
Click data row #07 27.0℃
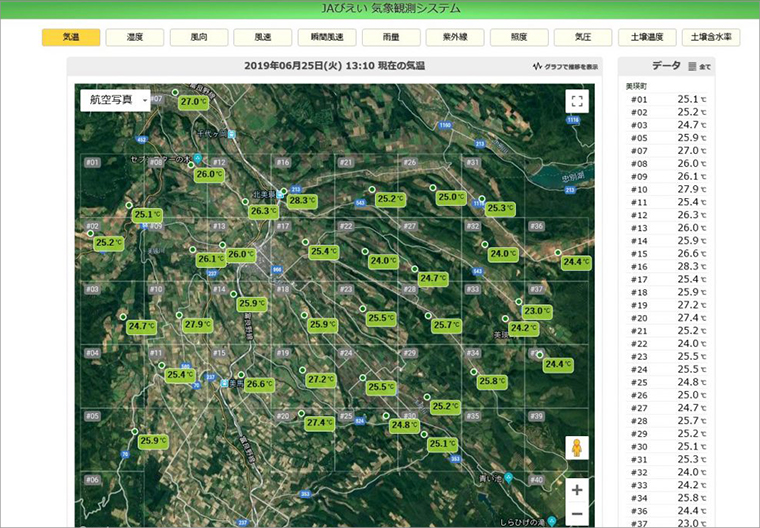pos(667,151)
